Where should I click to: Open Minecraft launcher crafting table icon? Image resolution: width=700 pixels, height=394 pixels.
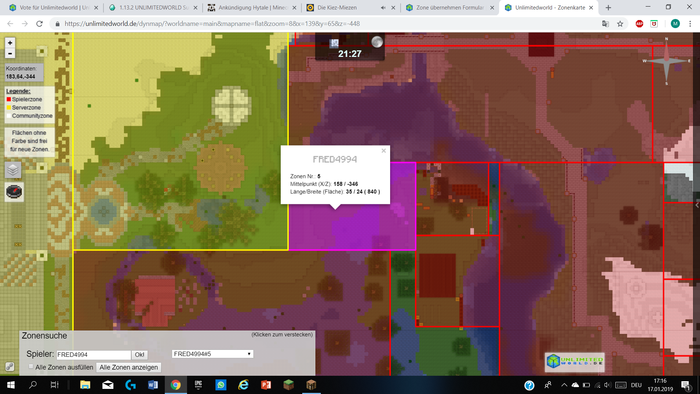tap(311, 385)
